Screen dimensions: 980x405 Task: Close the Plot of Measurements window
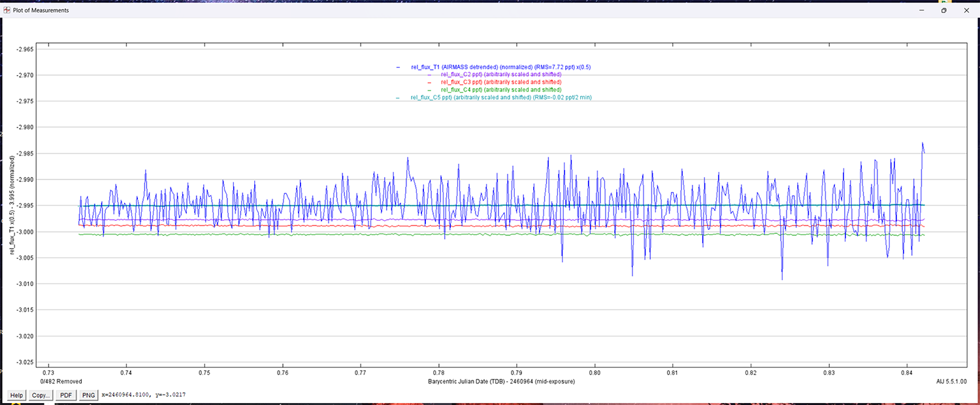pyautogui.click(x=966, y=10)
